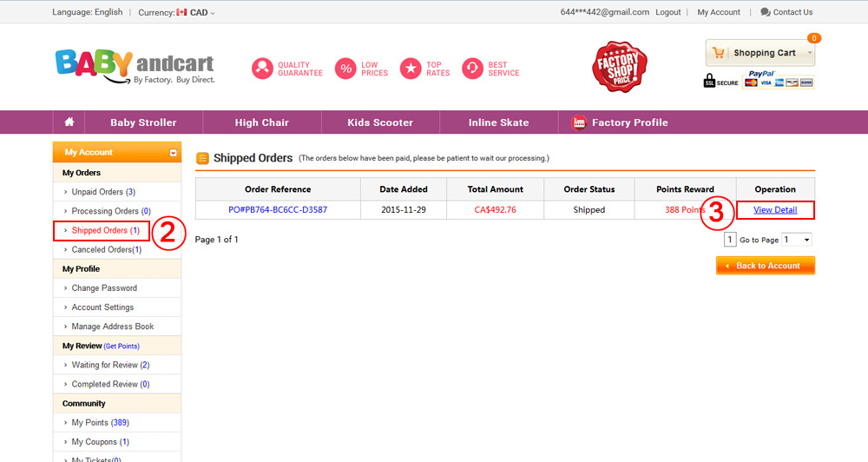Click the Factory Profile store icon
This screenshot has width=868, height=462.
[x=579, y=122]
